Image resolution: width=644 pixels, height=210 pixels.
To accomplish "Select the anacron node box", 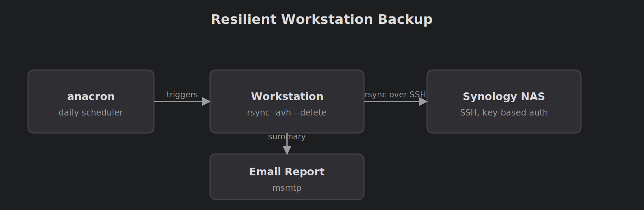I will [x=91, y=101].
